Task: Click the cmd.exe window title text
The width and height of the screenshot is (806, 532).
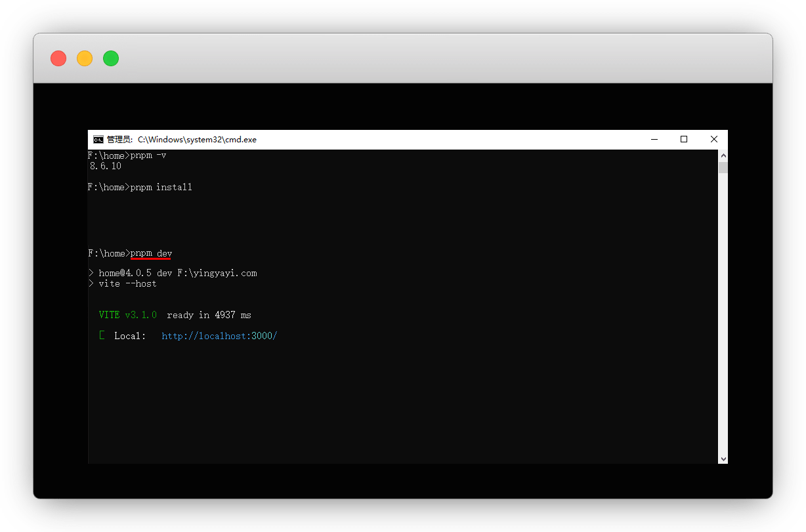Action: point(197,139)
